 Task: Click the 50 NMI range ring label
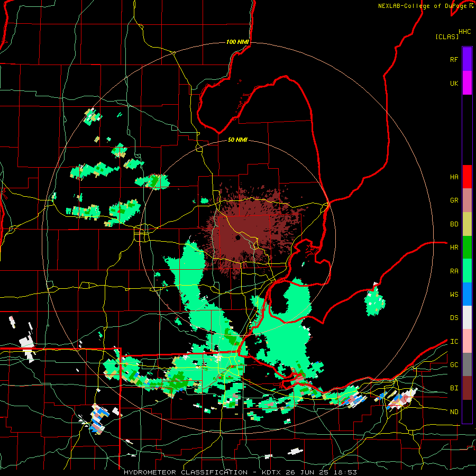pyautogui.click(x=237, y=140)
